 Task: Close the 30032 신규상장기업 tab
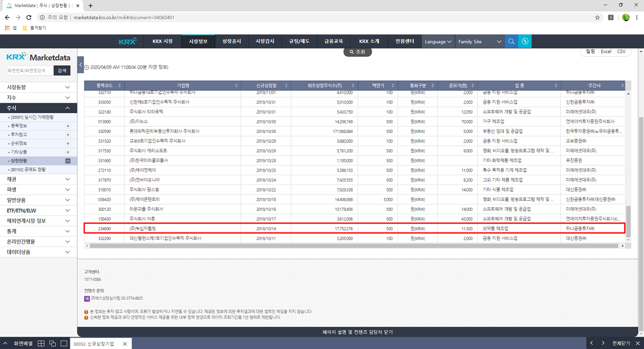[x=125, y=344]
